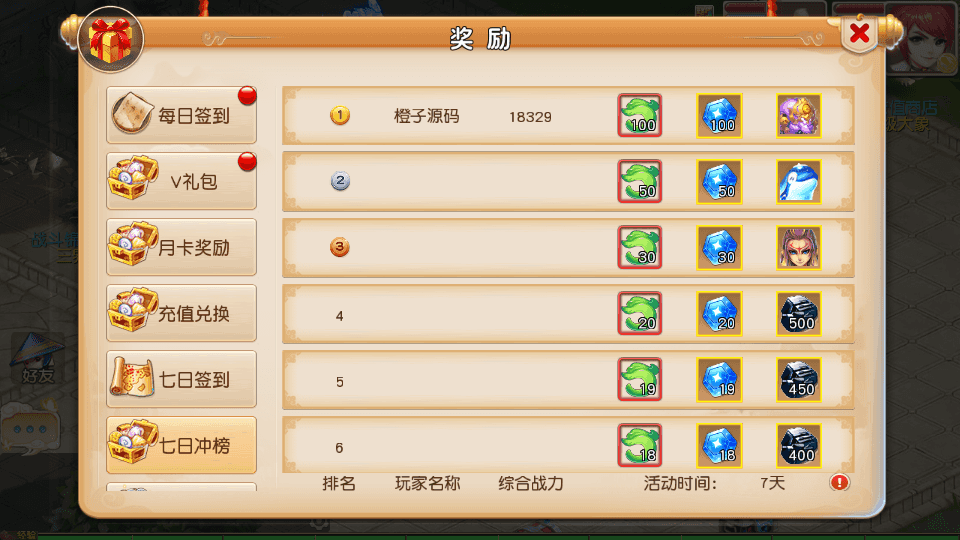The image size is (960, 540).
Task: Select the highlighted 七日冲榜 ranking tab
Action: click(181, 445)
